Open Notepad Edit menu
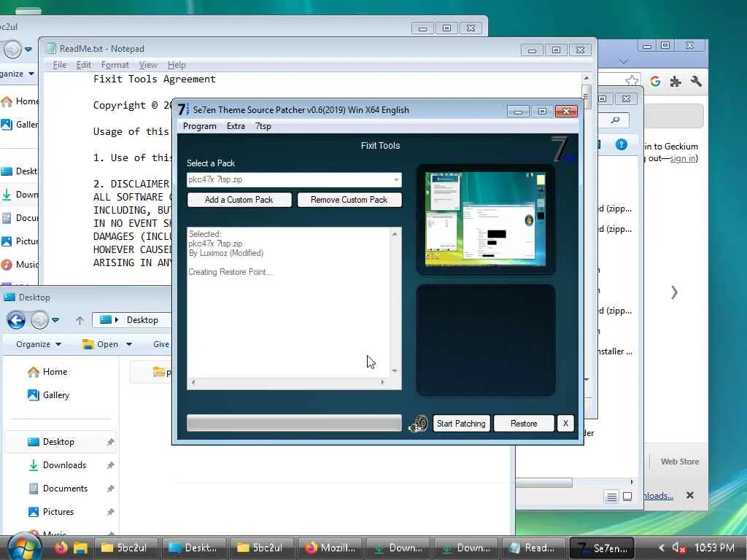The width and height of the screenshot is (747, 560). pyautogui.click(x=83, y=65)
